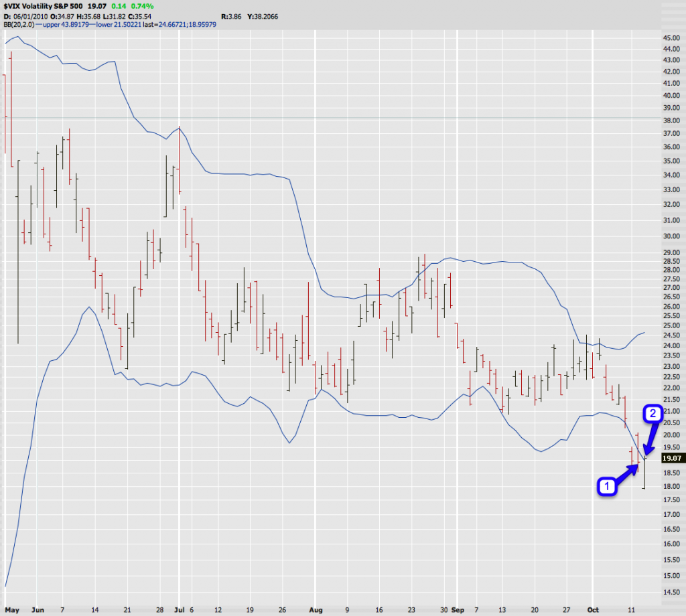This screenshot has height=616, width=686.
Task: Click the 30.00 price axis label
Action: pos(671,236)
